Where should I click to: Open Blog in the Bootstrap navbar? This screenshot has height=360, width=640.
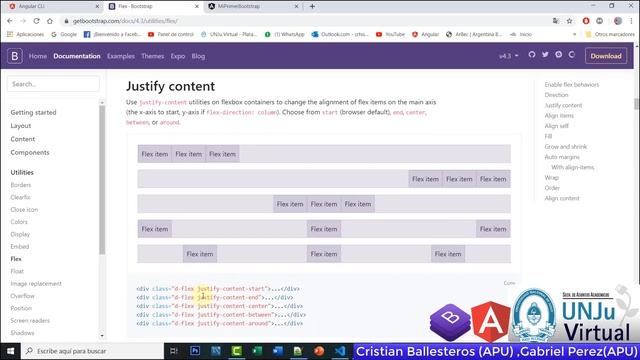point(198,56)
